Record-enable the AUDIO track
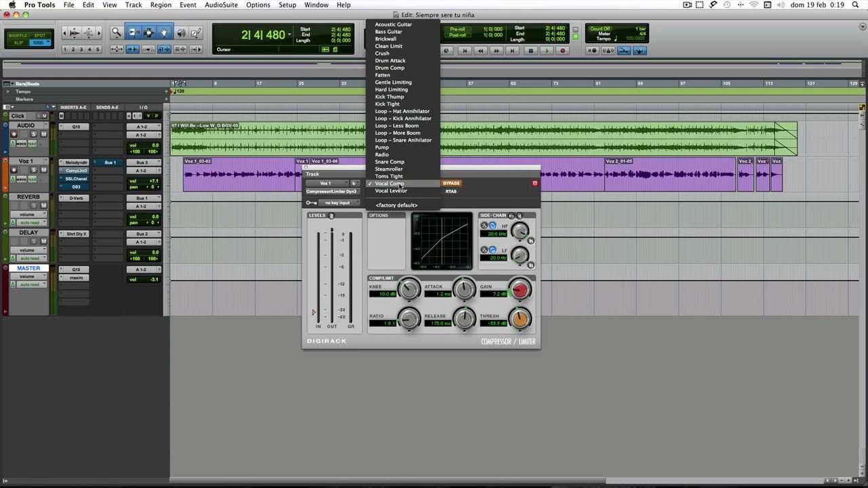Screen dimensions: 868x488 [x=14, y=134]
